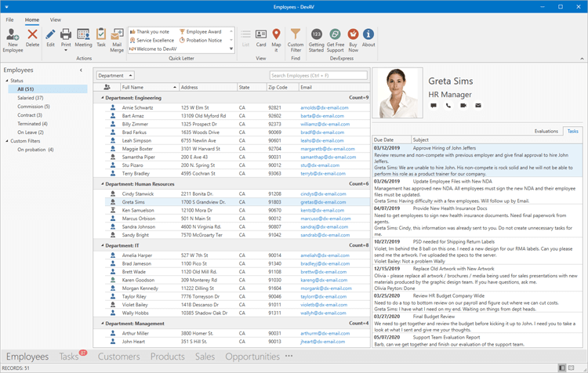This screenshot has height=373, width=588.
Task: Switch to the Evaluations tab
Action: [x=546, y=132]
